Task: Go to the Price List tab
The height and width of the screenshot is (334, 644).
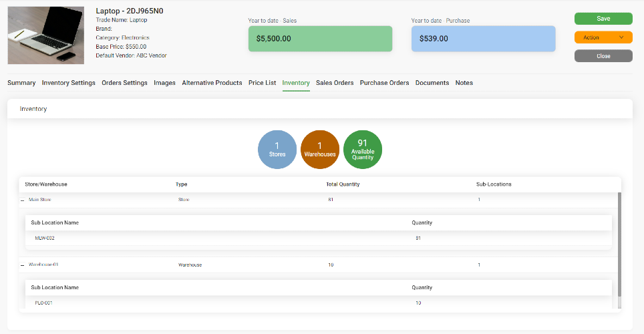Action: [x=262, y=83]
